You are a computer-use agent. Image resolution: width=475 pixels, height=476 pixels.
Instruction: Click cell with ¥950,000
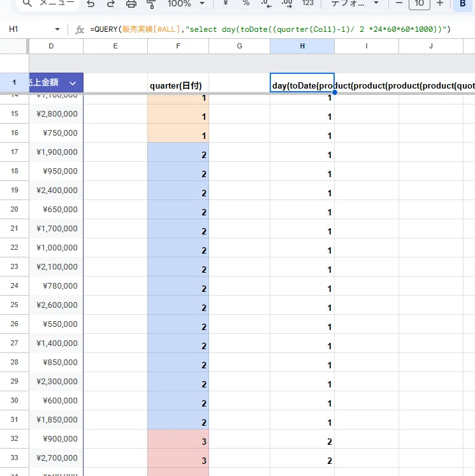click(56, 171)
